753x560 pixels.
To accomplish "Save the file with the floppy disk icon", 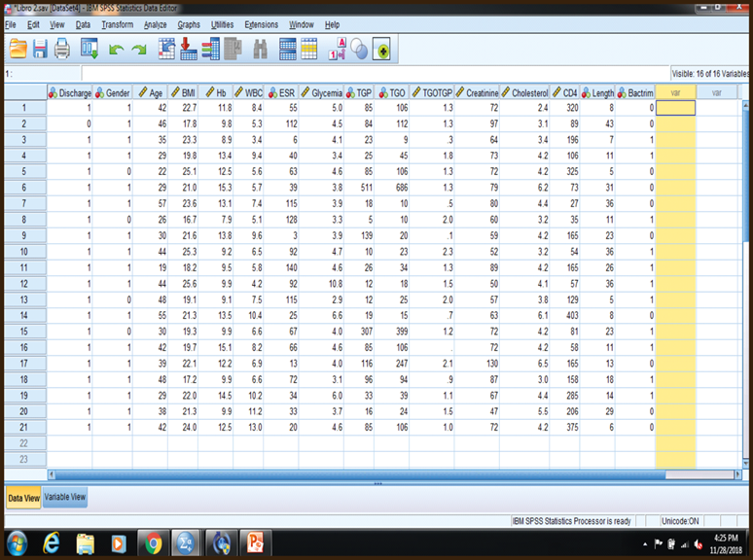I will [x=40, y=49].
